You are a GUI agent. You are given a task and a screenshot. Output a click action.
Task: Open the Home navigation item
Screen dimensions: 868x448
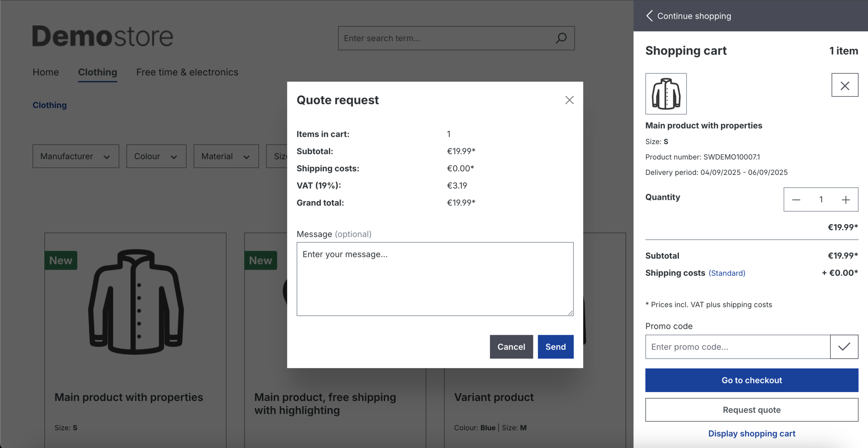46,72
